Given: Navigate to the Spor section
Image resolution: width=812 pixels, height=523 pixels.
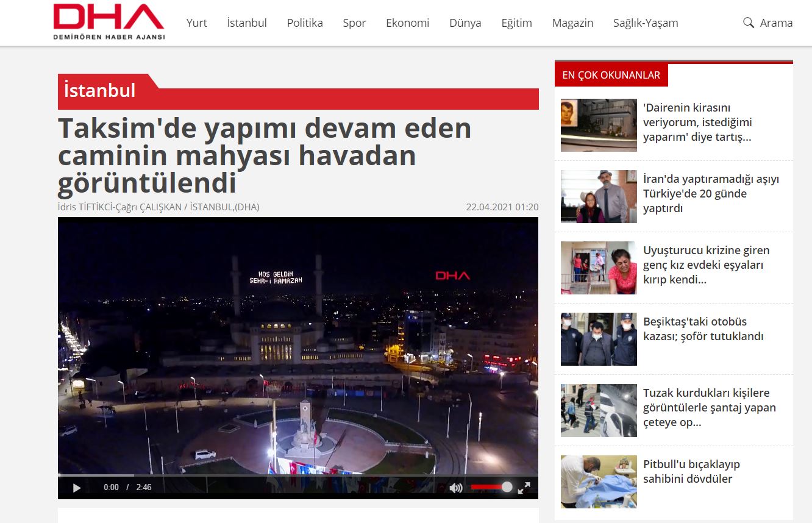Looking at the screenshot, I should (x=354, y=23).
